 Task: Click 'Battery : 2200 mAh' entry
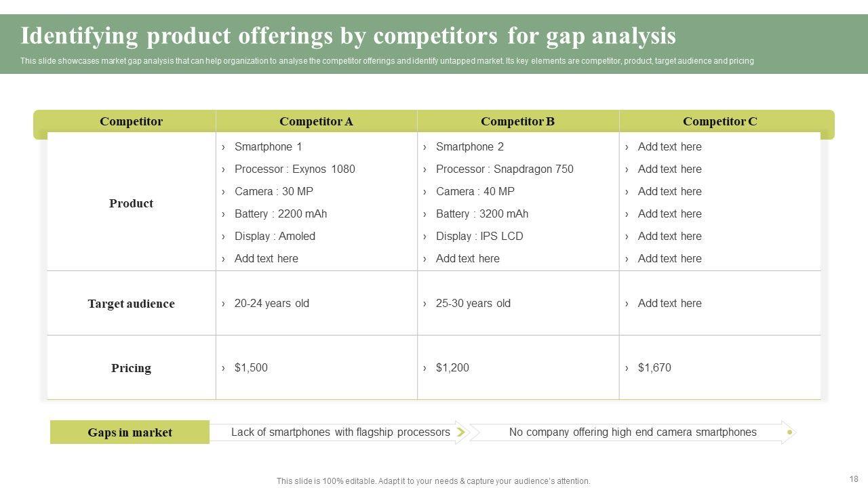pos(281,214)
